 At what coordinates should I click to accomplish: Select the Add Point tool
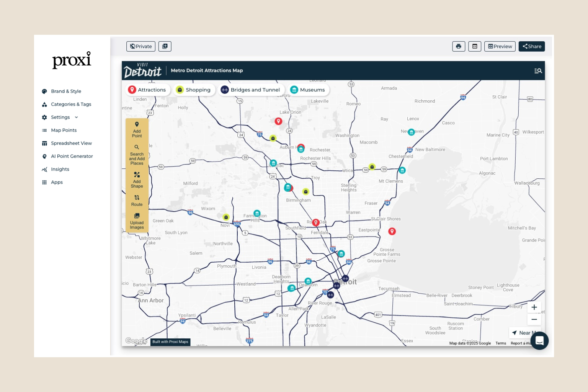(x=137, y=129)
